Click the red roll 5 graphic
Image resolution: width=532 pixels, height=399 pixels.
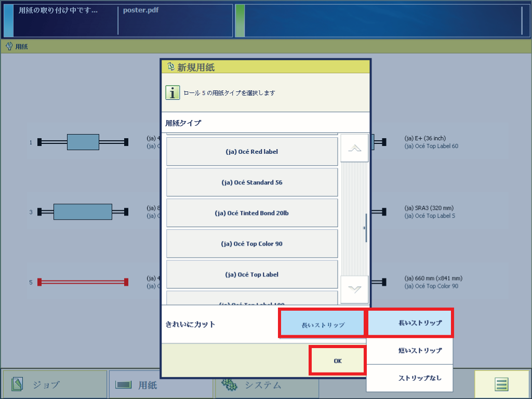[x=83, y=282]
